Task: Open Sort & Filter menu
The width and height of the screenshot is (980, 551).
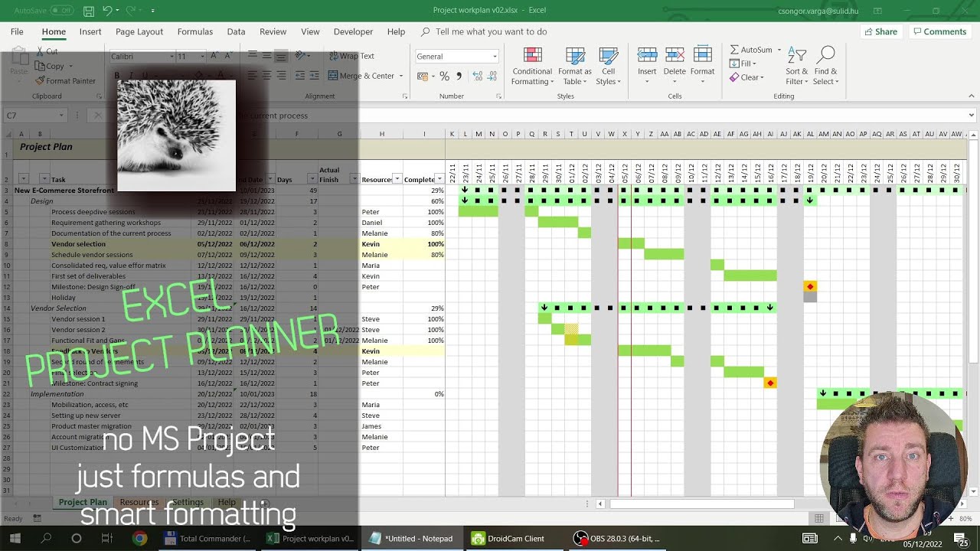Action: click(796, 67)
